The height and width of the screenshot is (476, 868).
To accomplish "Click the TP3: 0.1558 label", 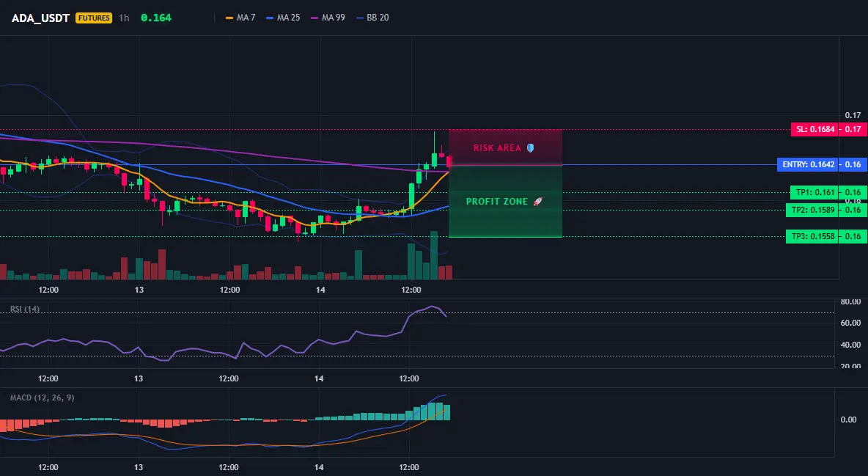I will [812, 237].
